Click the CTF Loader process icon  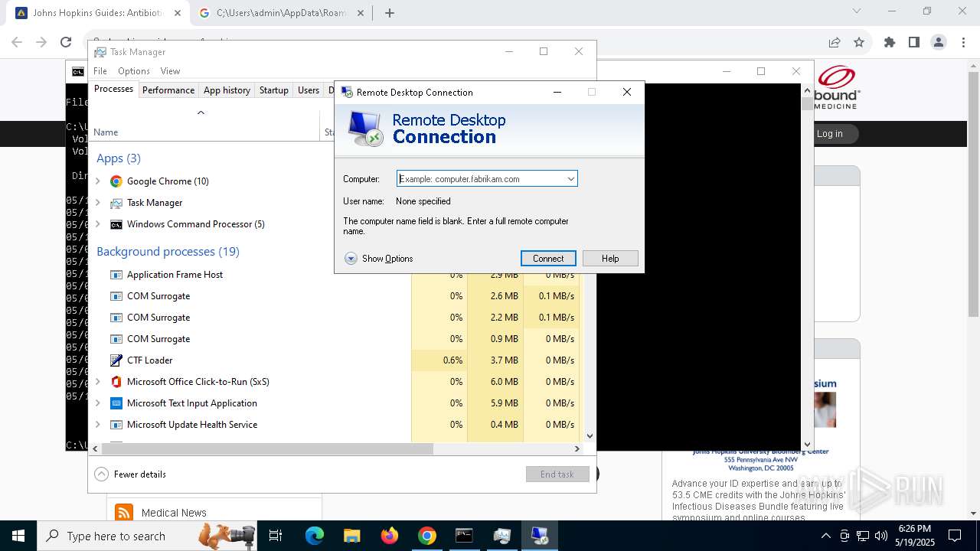point(116,360)
